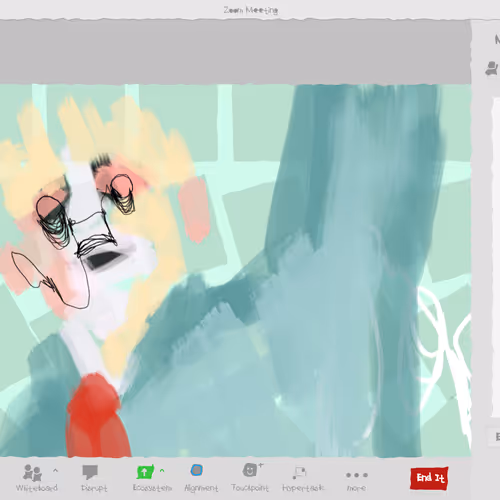Click the red End It button
This screenshot has height=500, width=500.
click(429, 478)
